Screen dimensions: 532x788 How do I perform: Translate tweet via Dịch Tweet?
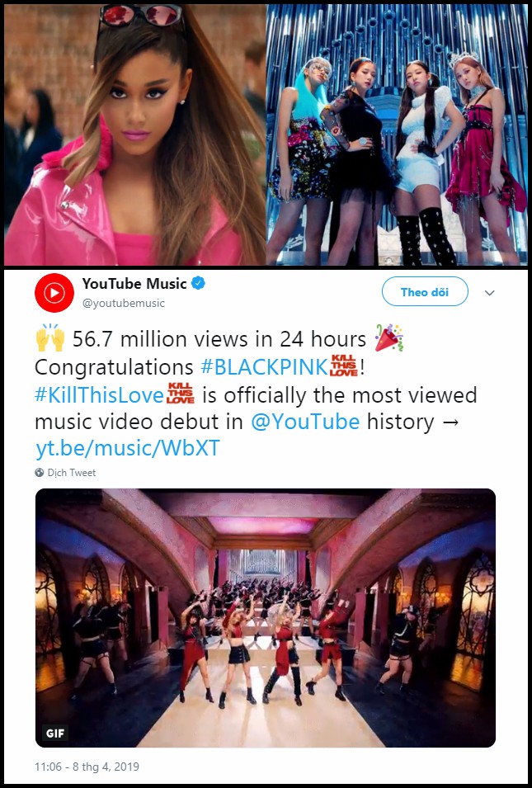click(71, 473)
